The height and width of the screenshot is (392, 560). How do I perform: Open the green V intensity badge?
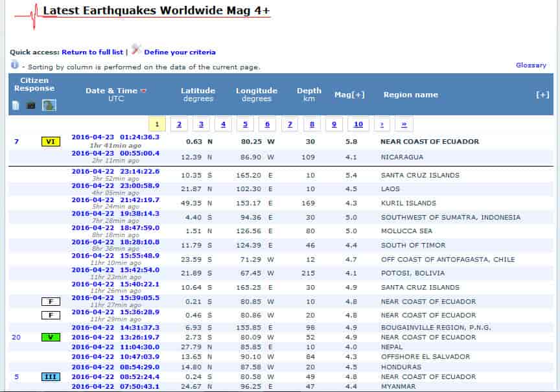(51, 337)
